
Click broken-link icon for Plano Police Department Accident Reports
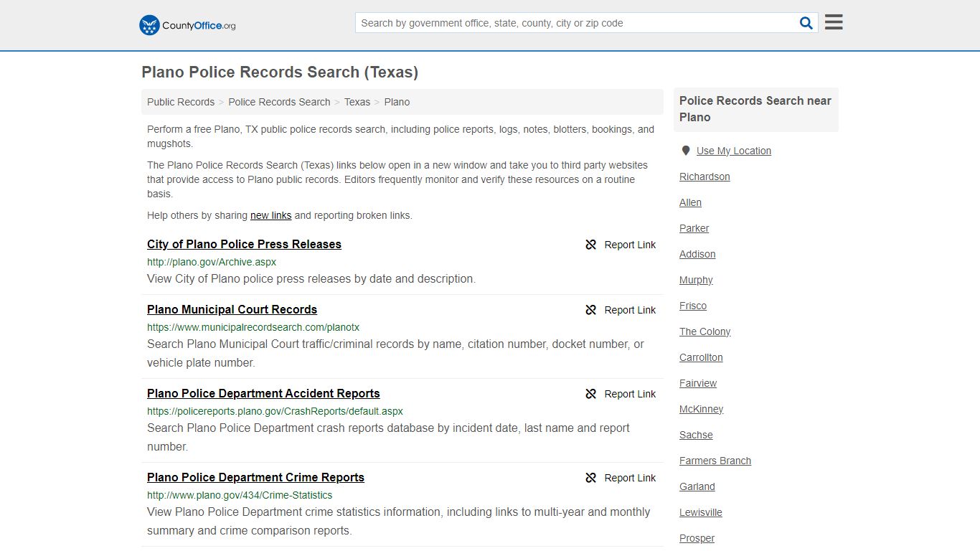pos(591,394)
